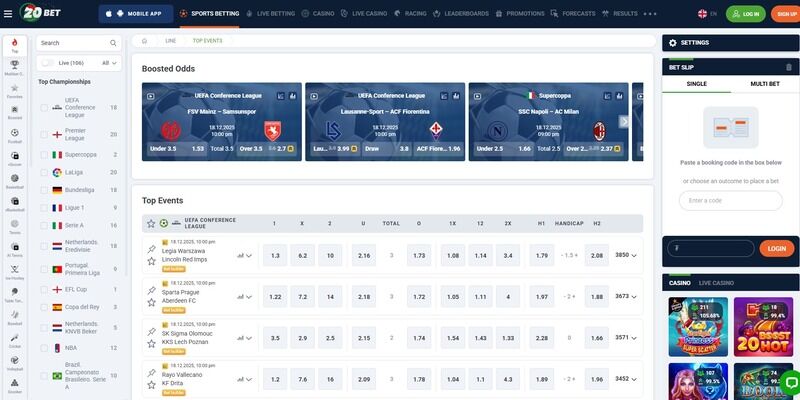Select the Volleyball sidebar icon
Viewport: 800px width, 400px height.
[x=14, y=363]
